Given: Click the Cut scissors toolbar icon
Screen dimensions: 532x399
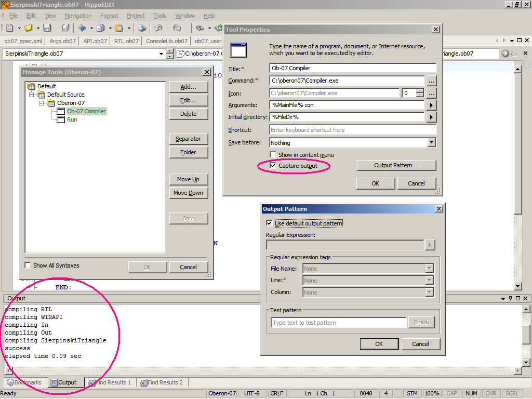Looking at the screenshot, I should pos(82,28).
